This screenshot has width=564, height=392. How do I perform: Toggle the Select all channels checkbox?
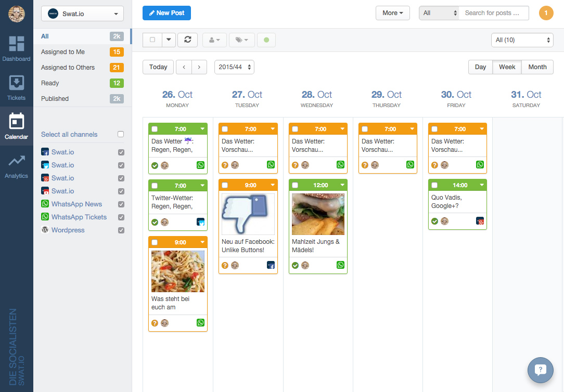pyautogui.click(x=121, y=134)
